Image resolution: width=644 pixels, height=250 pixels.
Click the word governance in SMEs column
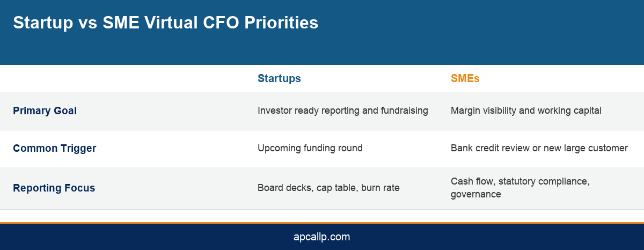point(475,195)
